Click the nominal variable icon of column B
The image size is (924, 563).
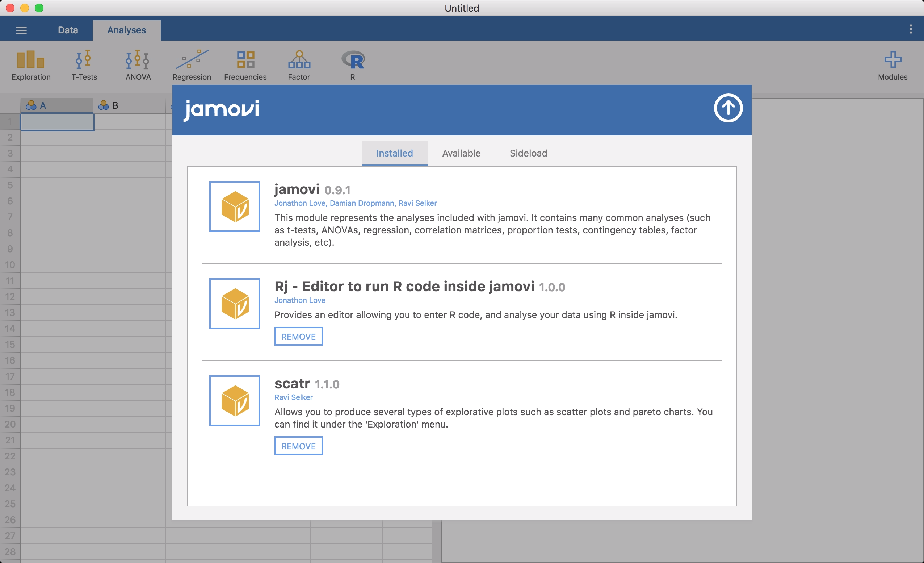(x=103, y=105)
